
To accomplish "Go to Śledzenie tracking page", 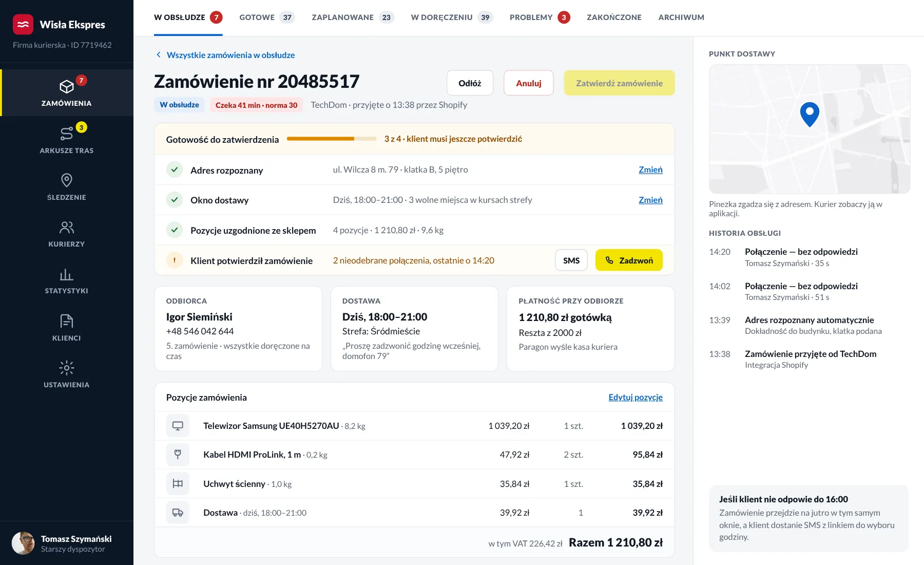I will [x=67, y=186].
